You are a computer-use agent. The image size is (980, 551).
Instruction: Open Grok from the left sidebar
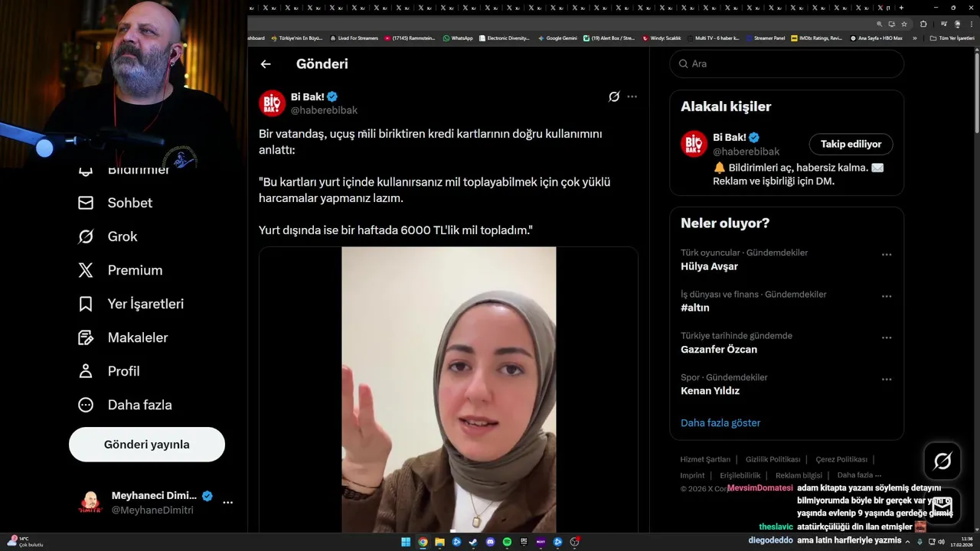108,236
